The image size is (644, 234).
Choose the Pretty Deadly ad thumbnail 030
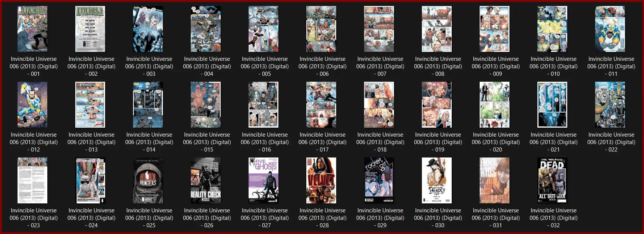coord(437,181)
